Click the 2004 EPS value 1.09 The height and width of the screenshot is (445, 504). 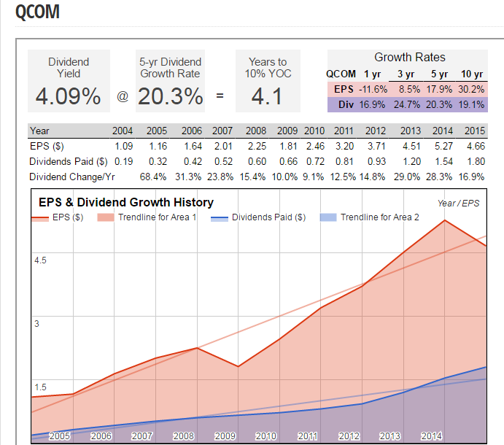[124, 147]
